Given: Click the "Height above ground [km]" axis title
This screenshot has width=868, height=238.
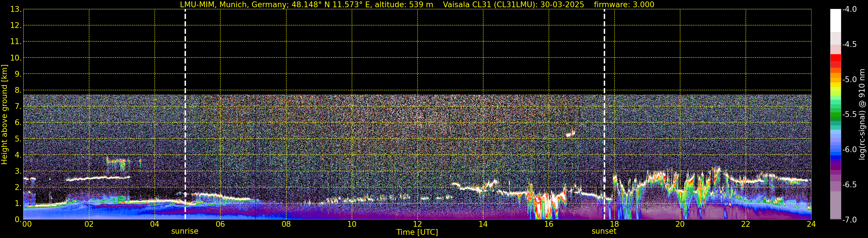Looking at the screenshot, I should click(x=4, y=115).
